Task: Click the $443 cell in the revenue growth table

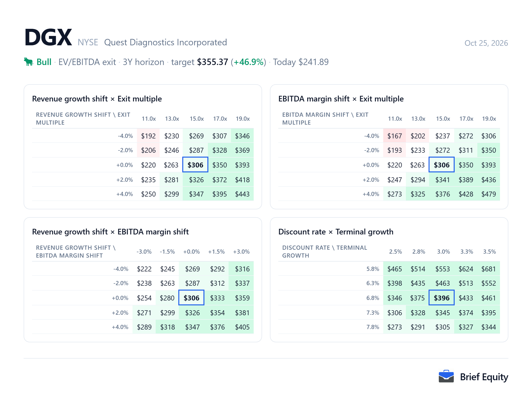Action: pyautogui.click(x=242, y=194)
